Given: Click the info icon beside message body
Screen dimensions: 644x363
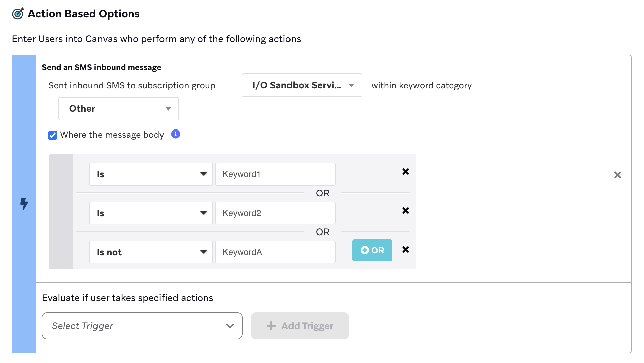Looking at the screenshot, I should pos(176,134).
